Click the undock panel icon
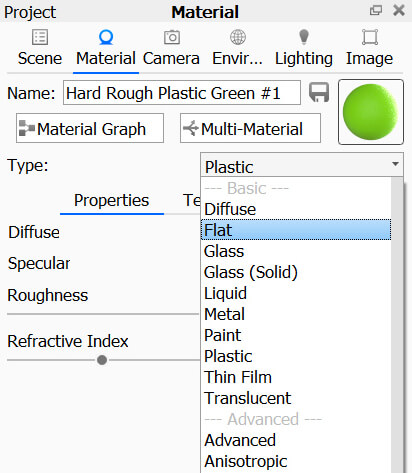412x473 pixels. coord(376,11)
